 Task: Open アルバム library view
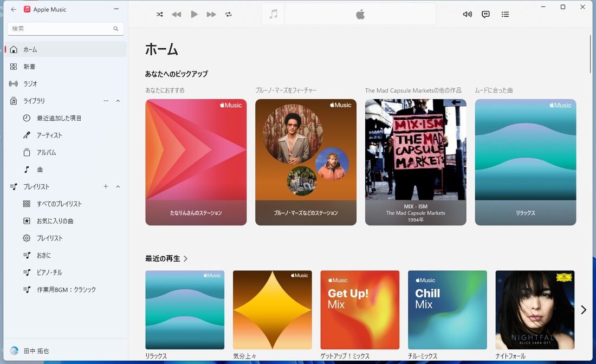tap(66, 152)
